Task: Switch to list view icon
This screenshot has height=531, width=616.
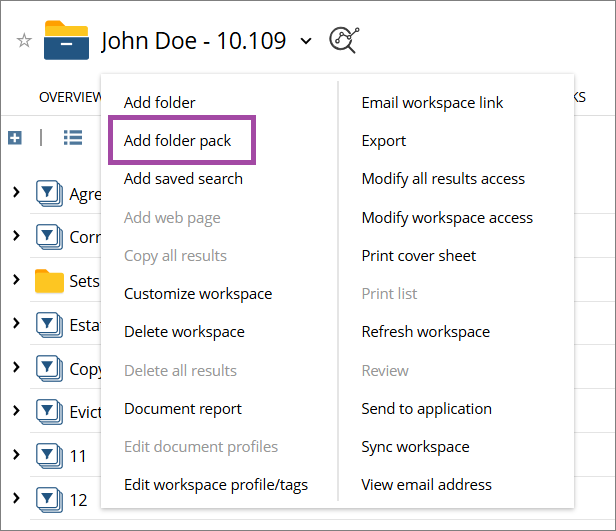Action: pyautogui.click(x=73, y=138)
